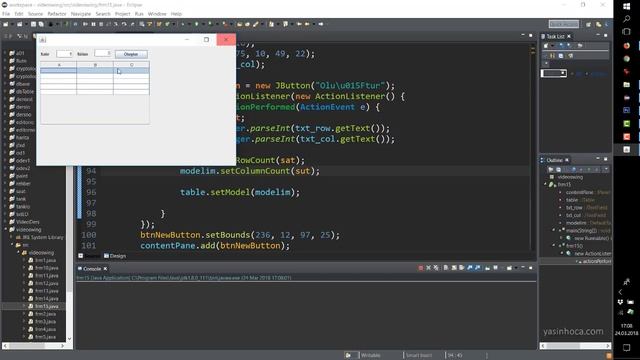This screenshot has height=360, width=640.
Task: Switch to the Design tab of editor
Action: tap(115, 256)
